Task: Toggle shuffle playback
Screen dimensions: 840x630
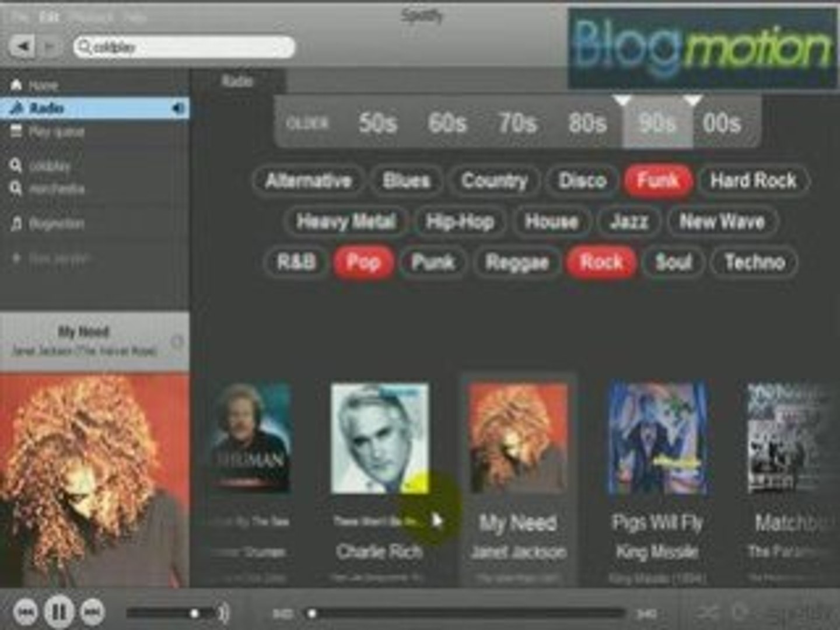Action: pos(708,612)
